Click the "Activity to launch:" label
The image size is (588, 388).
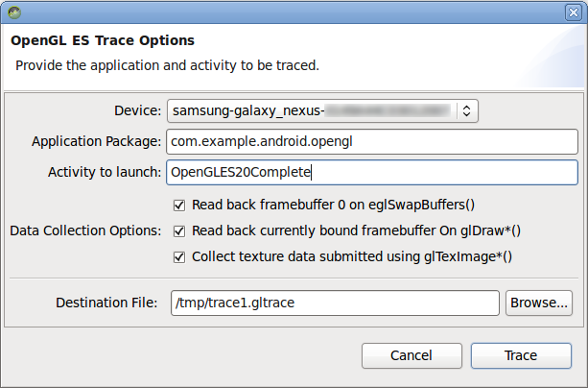[x=106, y=172]
